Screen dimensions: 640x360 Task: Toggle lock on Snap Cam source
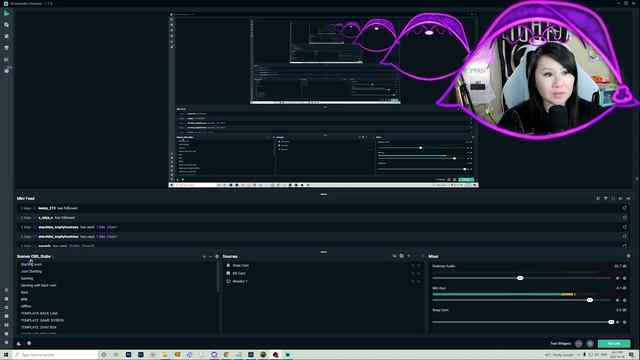coord(413,266)
